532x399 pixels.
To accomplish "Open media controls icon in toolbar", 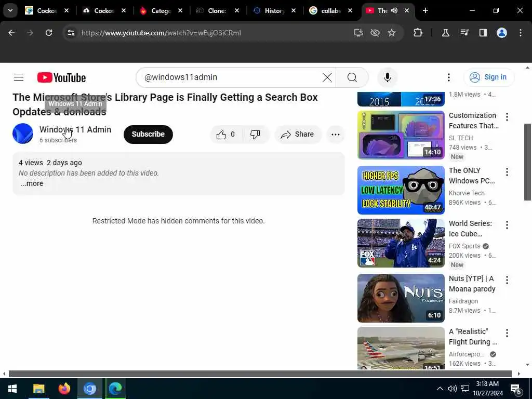I will point(464,33).
